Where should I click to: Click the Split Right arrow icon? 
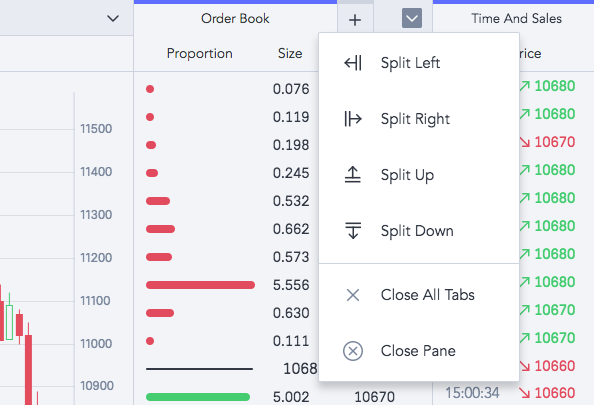pos(353,119)
